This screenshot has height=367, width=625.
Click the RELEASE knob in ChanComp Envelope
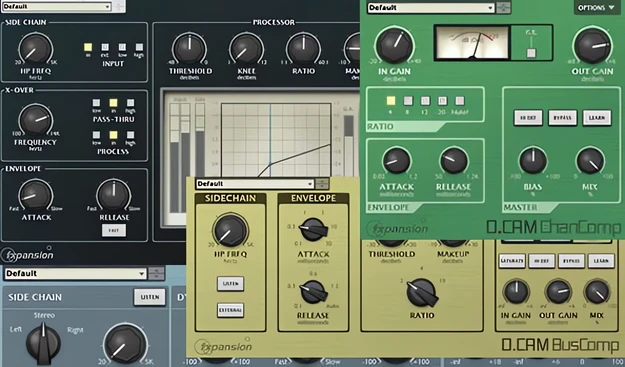coord(454,161)
